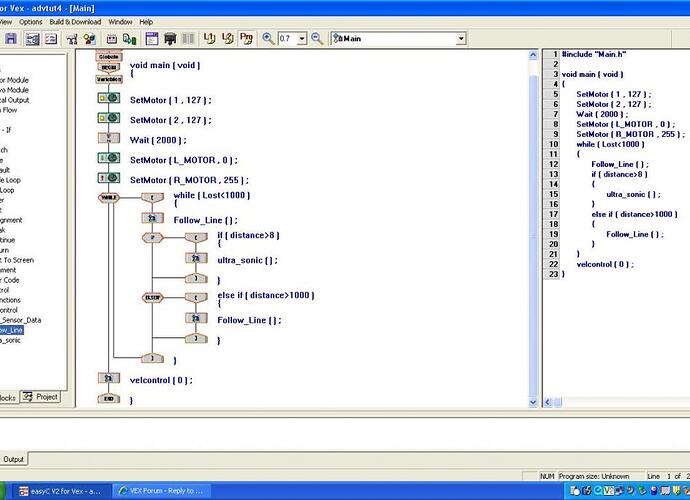Select the velcontrol function block icon

(109, 378)
